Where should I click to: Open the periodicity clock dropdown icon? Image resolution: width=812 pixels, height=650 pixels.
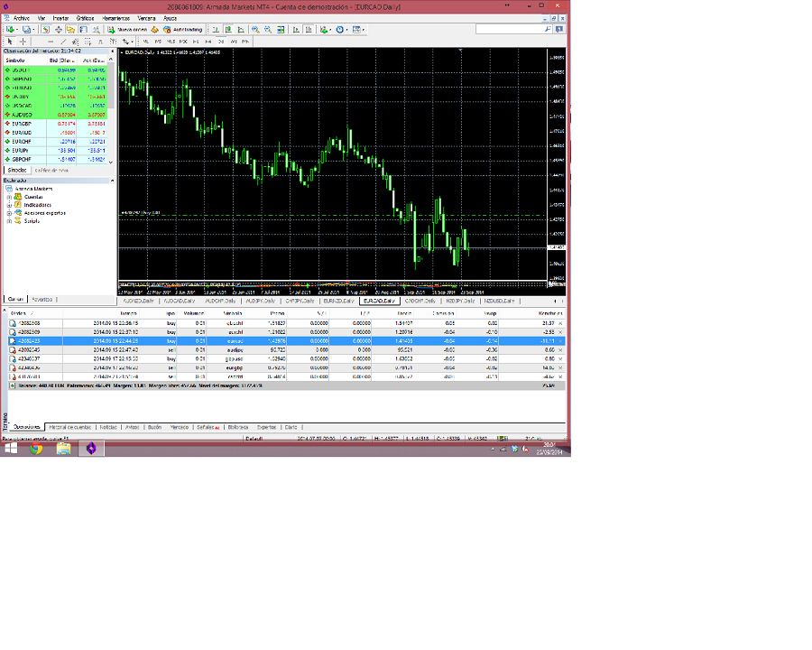[x=342, y=30]
